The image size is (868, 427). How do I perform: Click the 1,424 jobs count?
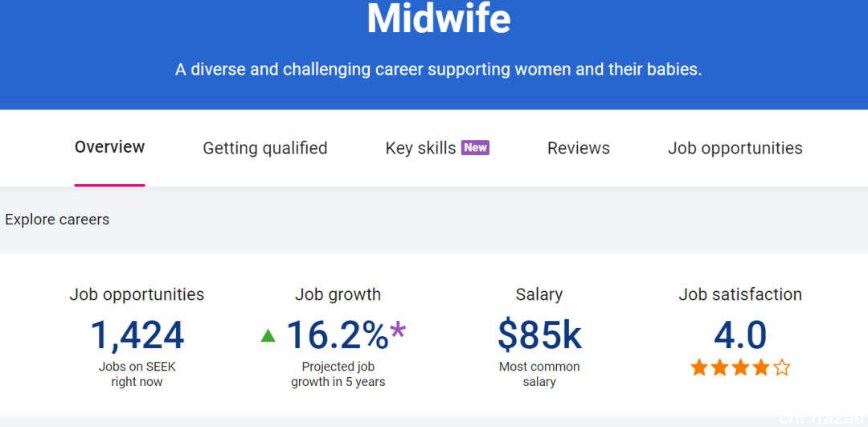pyautogui.click(x=137, y=335)
